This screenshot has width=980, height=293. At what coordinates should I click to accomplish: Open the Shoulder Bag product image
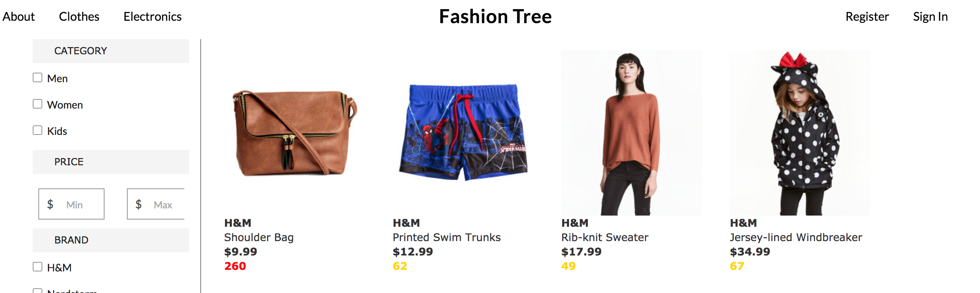pyautogui.click(x=294, y=133)
